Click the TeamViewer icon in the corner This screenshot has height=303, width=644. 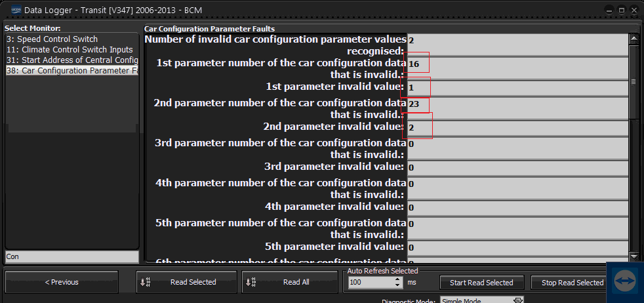pos(624,281)
